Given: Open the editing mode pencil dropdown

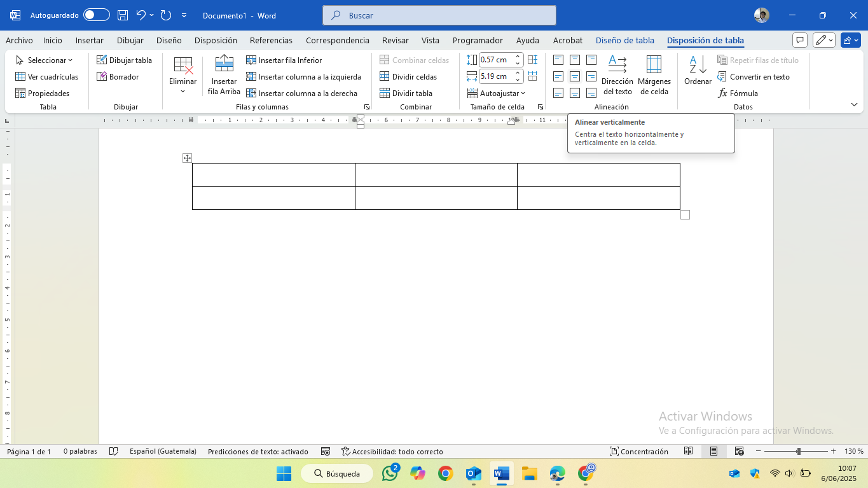Looking at the screenshot, I should pos(824,40).
